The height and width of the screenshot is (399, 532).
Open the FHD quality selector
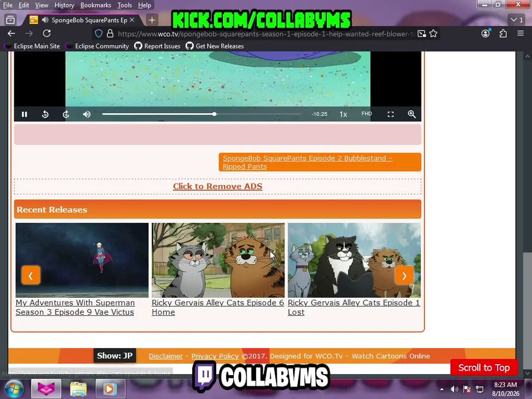pos(366,114)
